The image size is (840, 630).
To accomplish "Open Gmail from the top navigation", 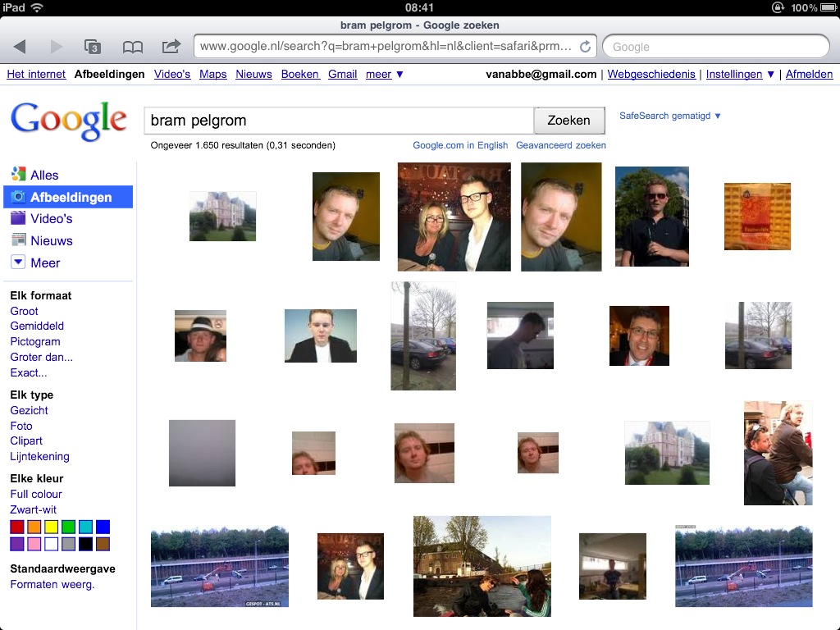I will click(342, 74).
